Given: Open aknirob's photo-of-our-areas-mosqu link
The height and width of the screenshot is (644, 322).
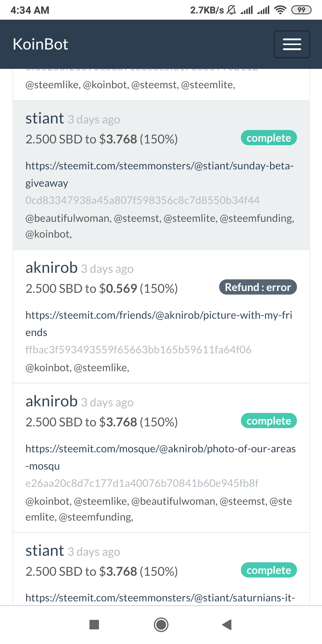Looking at the screenshot, I should point(160,457).
